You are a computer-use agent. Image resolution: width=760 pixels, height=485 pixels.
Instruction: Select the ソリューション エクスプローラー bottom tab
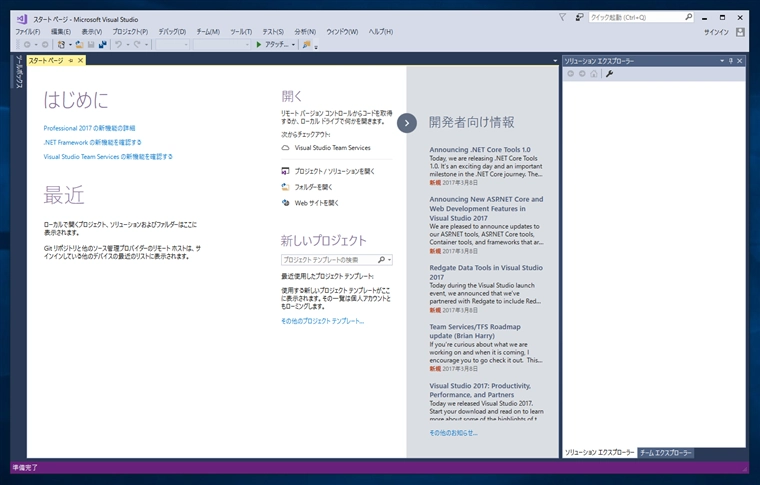click(600, 453)
